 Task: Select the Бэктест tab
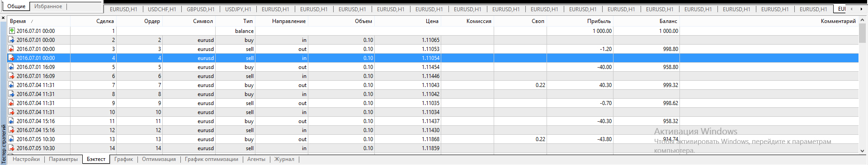[96, 159]
